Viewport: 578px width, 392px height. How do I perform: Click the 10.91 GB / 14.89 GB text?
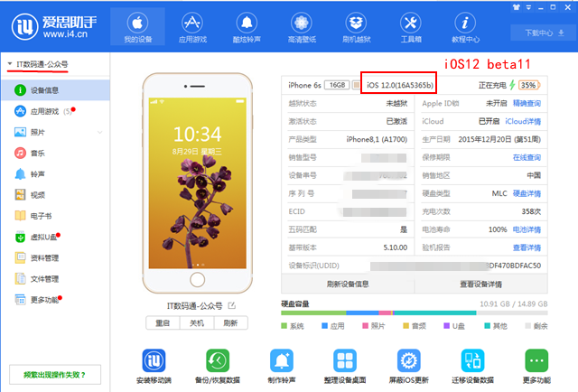click(x=514, y=303)
